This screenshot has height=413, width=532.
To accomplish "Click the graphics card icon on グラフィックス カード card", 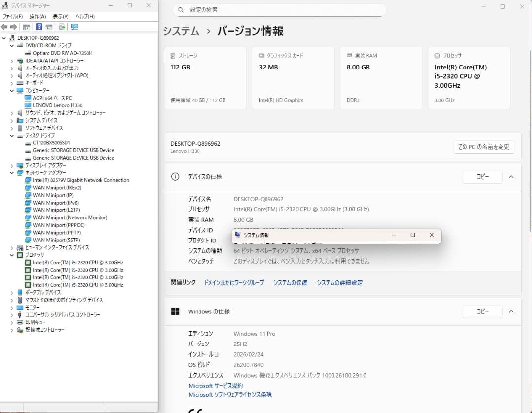I will pos(261,55).
